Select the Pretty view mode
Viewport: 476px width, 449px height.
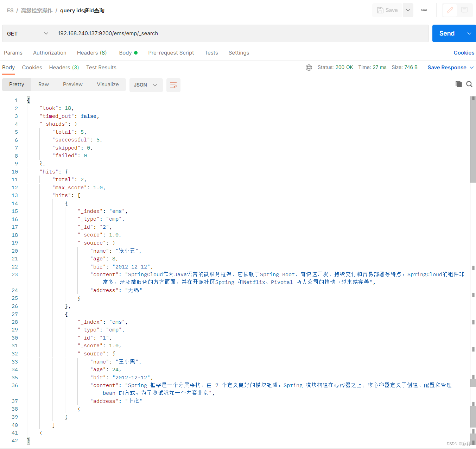click(x=17, y=84)
